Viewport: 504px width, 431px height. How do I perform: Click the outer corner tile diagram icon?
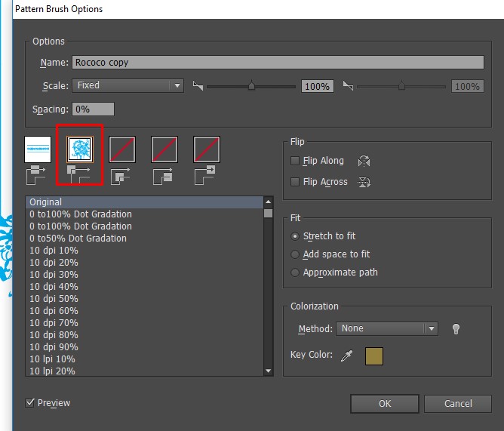click(78, 174)
